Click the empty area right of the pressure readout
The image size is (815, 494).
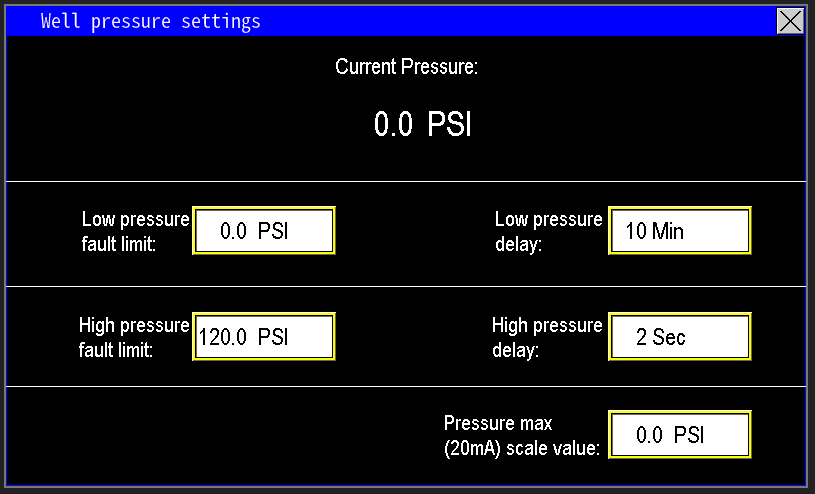pos(640,125)
